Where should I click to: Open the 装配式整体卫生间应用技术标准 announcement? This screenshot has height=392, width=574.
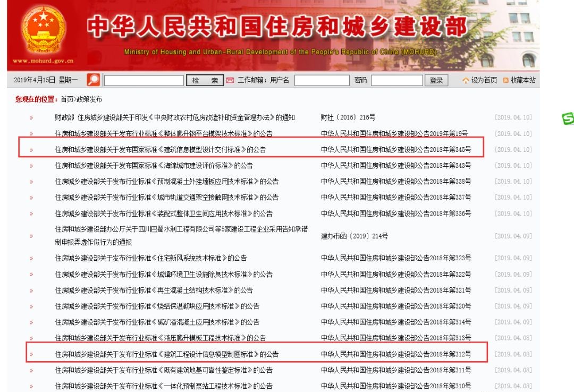click(x=164, y=214)
